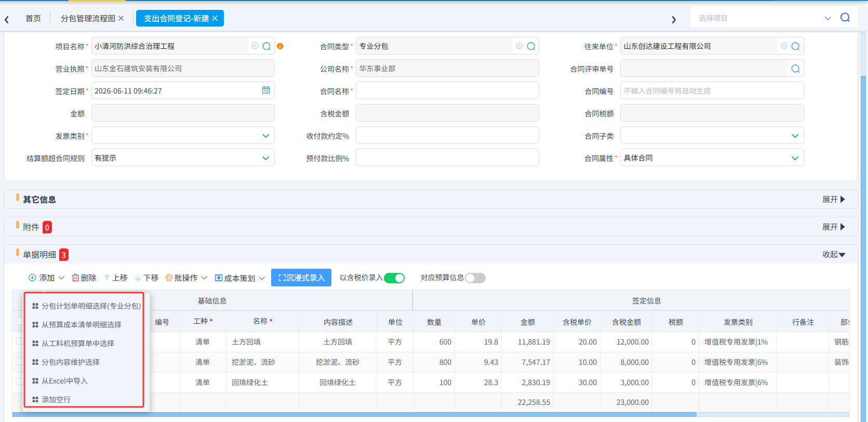Expand the 其它信息 section

pyautogui.click(x=834, y=200)
